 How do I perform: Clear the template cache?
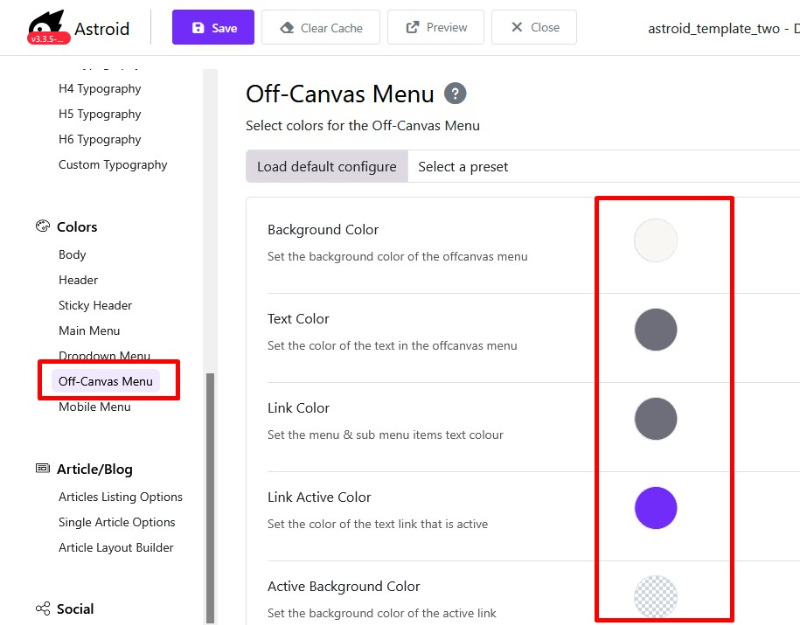click(x=321, y=28)
